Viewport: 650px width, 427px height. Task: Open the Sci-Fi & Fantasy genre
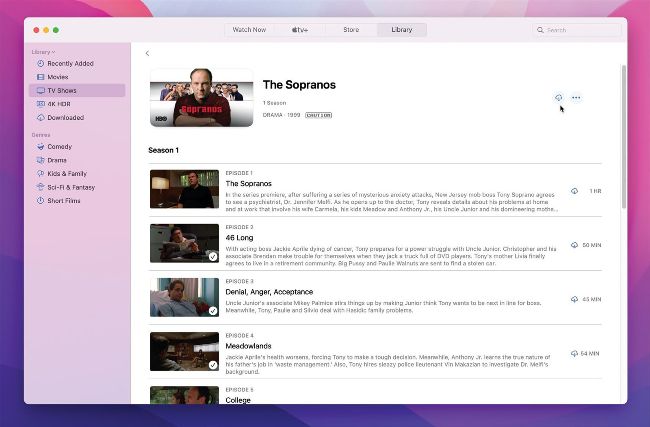(x=71, y=187)
